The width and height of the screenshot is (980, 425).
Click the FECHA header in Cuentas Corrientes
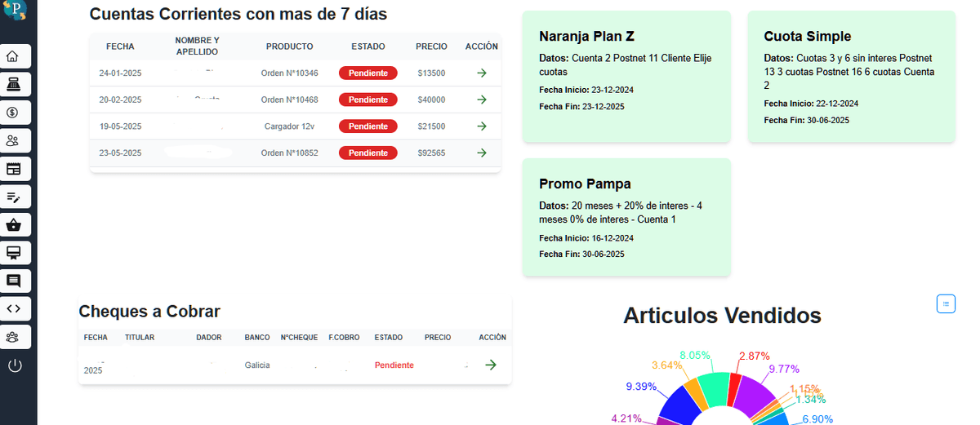click(x=120, y=46)
